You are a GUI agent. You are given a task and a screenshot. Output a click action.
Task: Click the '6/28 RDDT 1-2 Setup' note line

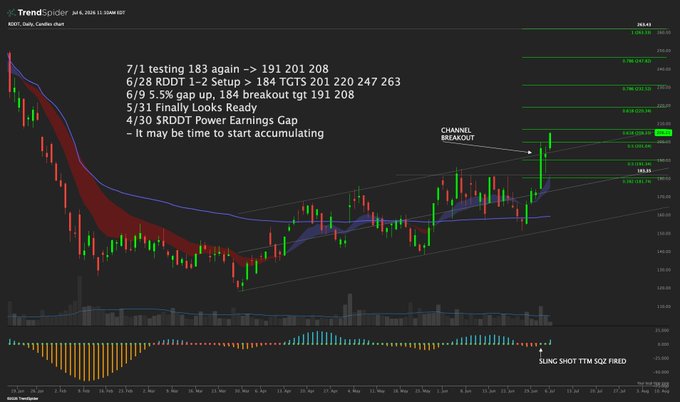pos(264,82)
